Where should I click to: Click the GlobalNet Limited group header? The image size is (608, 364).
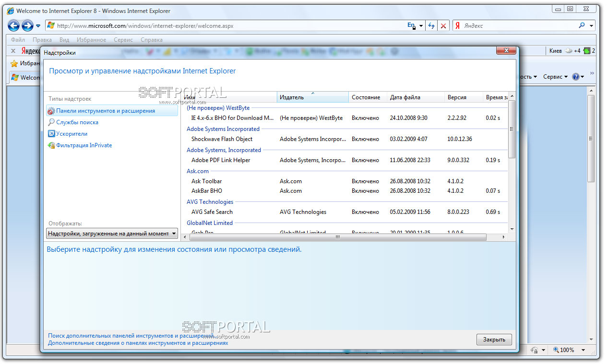click(209, 223)
